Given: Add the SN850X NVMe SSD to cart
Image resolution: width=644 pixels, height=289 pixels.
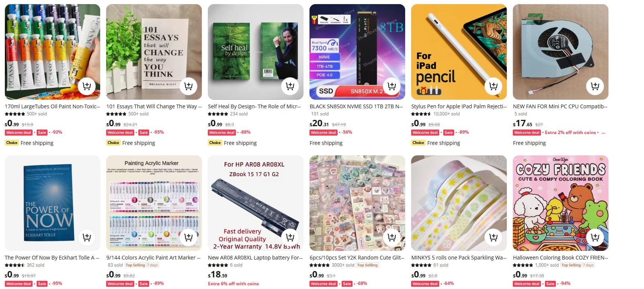Looking at the screenshot, I should tap(392, 86).
